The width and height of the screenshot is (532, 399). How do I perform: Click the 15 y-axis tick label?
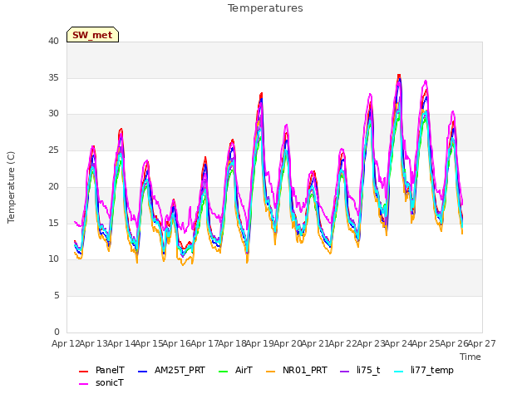pos(53,223)
